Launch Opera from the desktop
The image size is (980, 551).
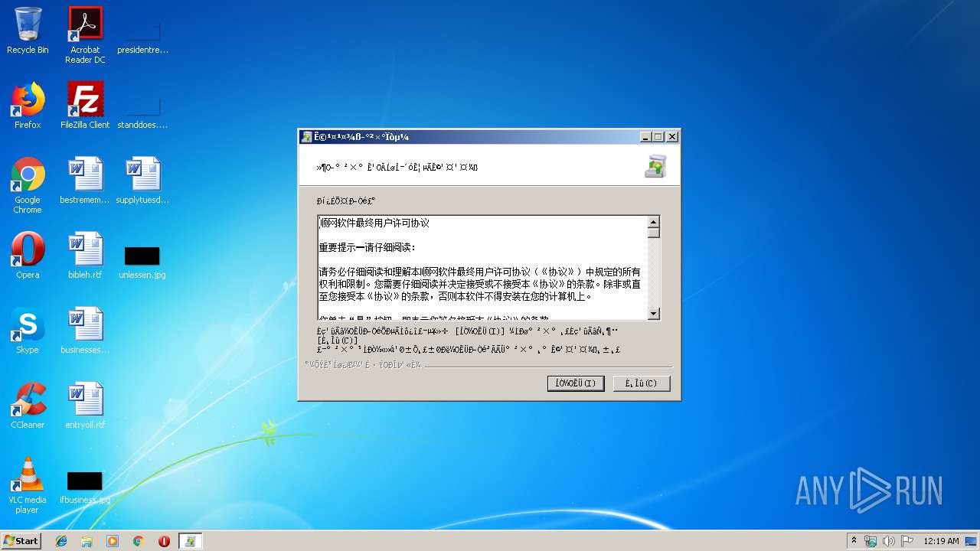[x=28, y=256]
